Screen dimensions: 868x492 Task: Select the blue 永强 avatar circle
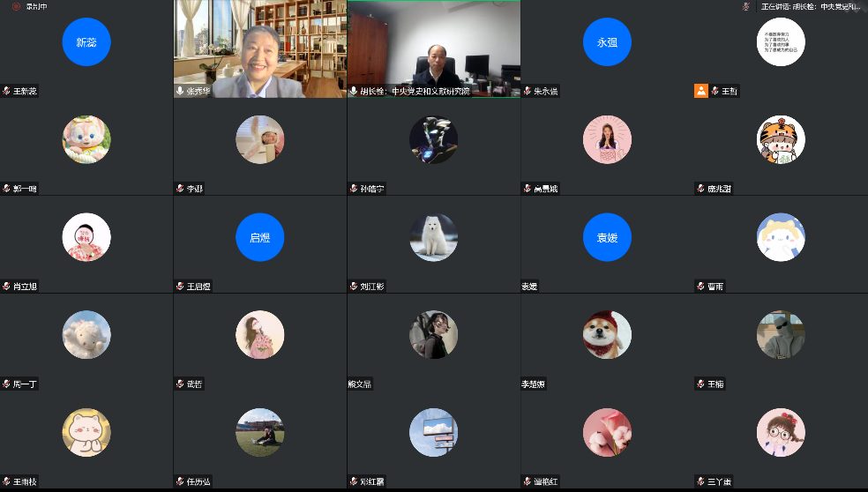point(607,42)
